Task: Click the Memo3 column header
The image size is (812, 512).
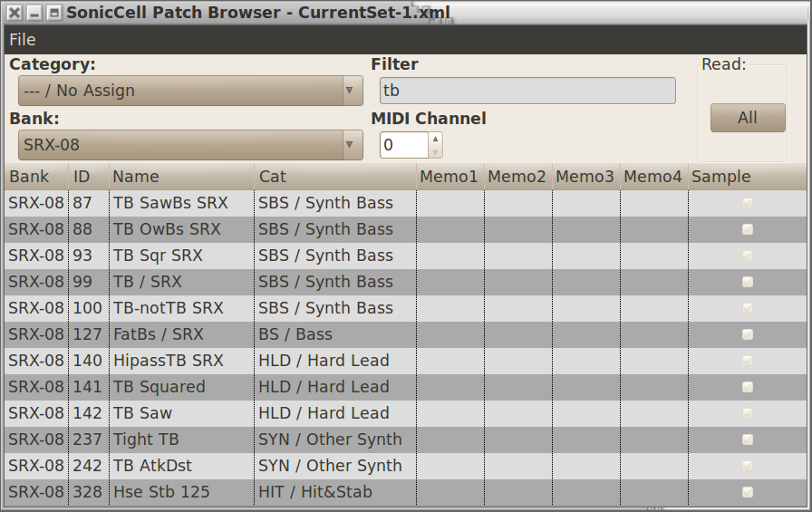Action: coord(585,177)
